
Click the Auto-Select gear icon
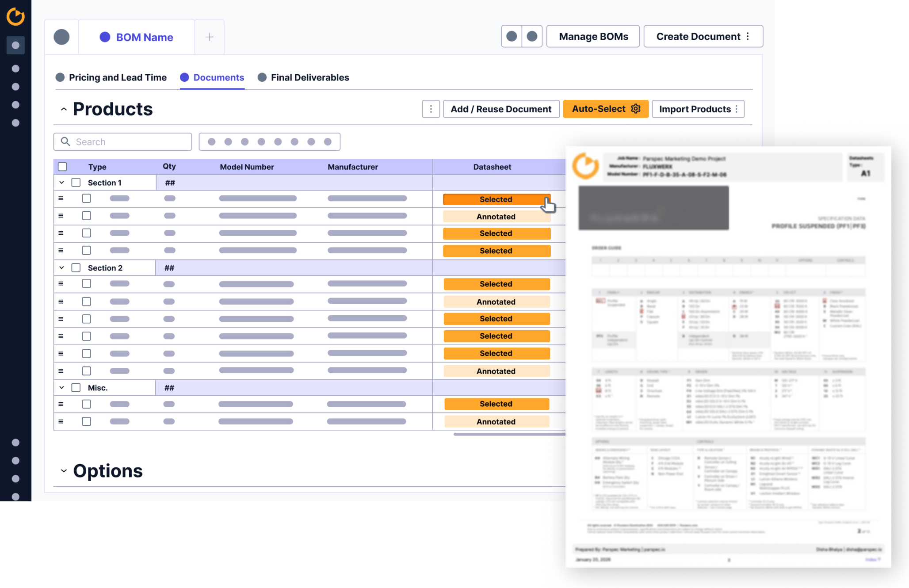635,109
